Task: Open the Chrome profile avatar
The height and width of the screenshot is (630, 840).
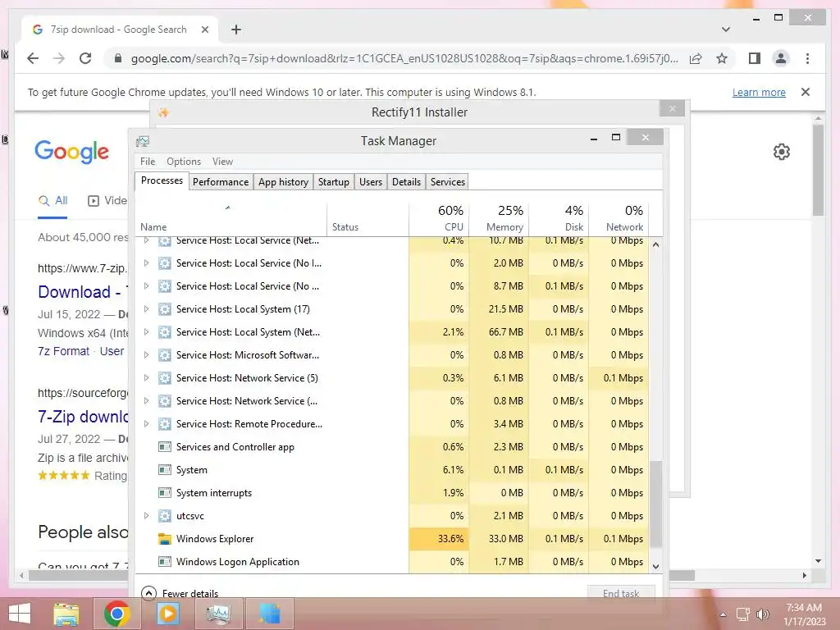Action: point(781,58)
